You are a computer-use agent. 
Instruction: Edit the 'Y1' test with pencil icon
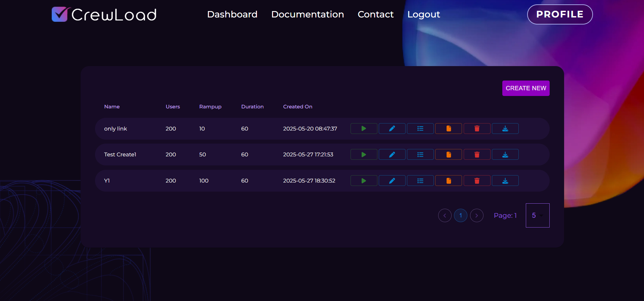point(392,181)
